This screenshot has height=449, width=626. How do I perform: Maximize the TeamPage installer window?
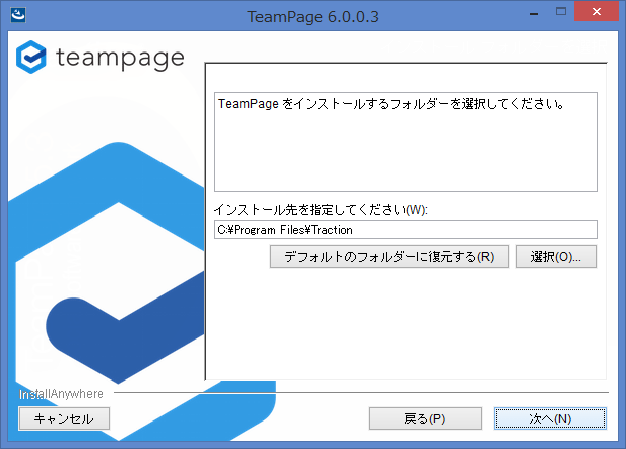click(x=561, y=12)
